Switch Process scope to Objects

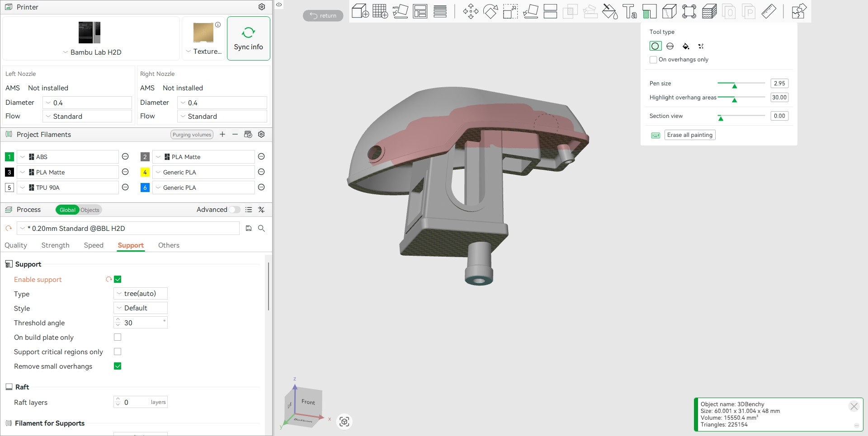pyautogui.click(x=90, y=210)
